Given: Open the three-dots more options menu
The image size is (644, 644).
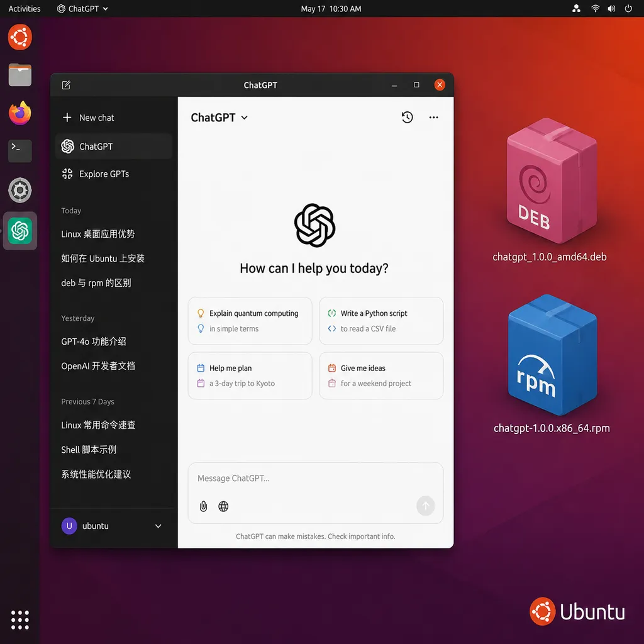Looking at the screenshot, I should pyautogui.click(x=433, y=117).
